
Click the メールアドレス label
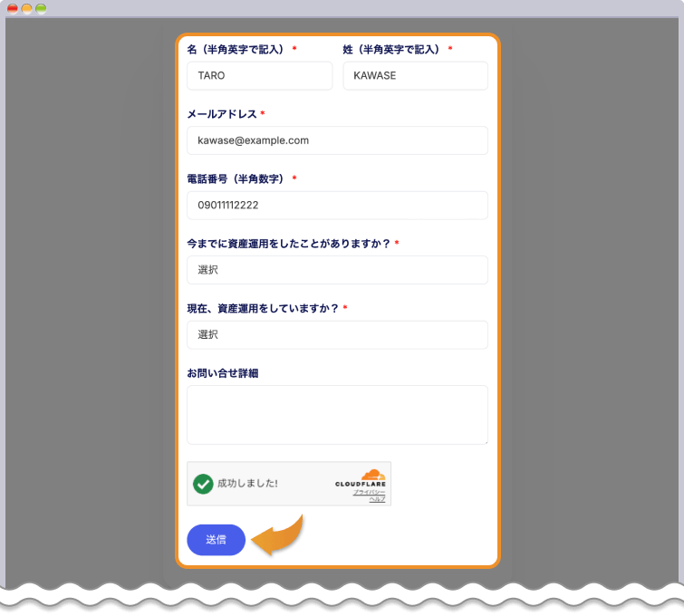[222, 114]
